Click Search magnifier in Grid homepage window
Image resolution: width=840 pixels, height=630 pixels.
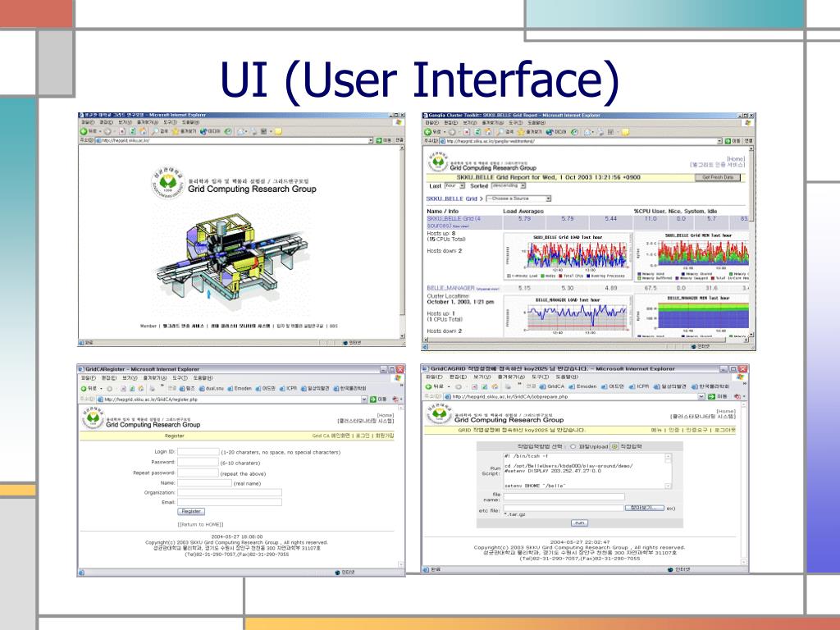pyautogui.click(x=155, y=131)
